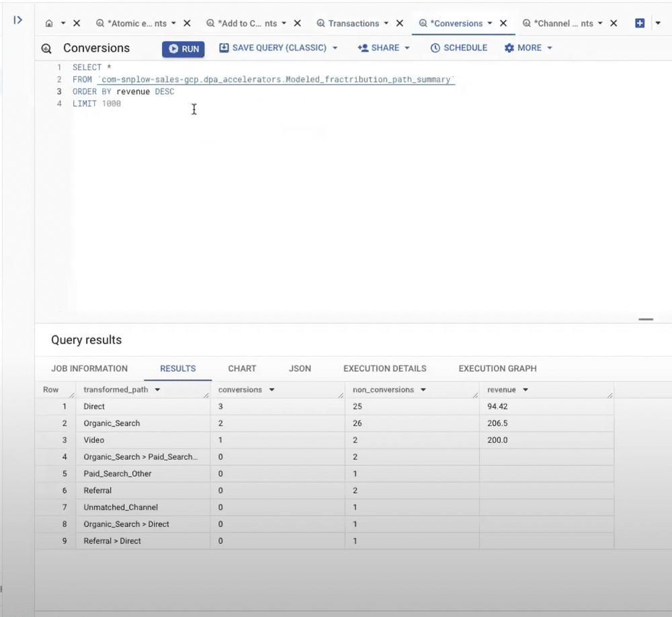Screen dimensions: 672x617
Task: Click the query icon beside Conversions title
Action: tap(46, 48)
